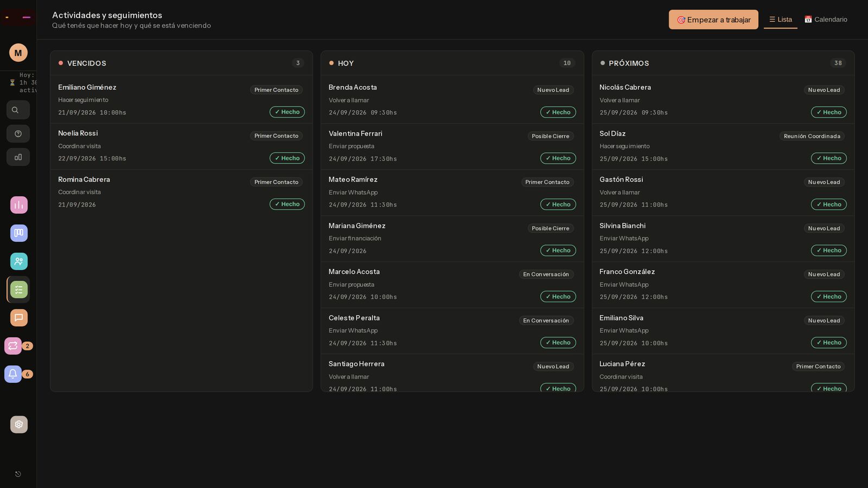Open the orange chat messages icon
Viewport: 868px width, 488px height.
pyautogui.click(x=19, y=318)
